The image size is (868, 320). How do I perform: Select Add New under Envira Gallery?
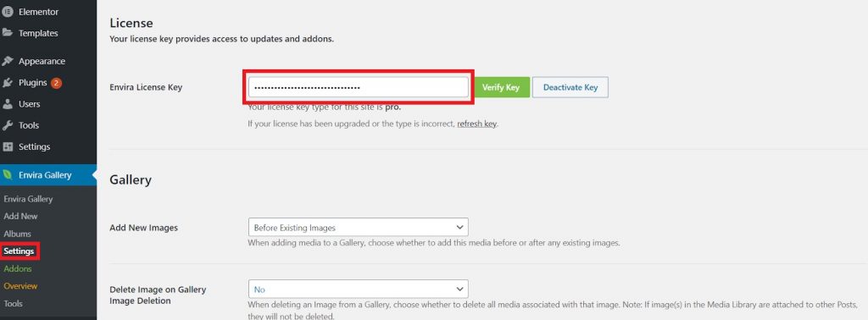(x=20, y=216)
